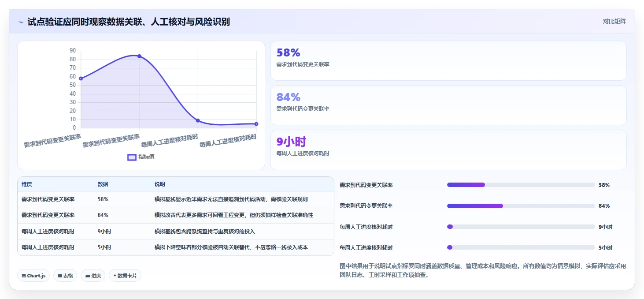
Task: Select the 9小时 KPI card value
Action: (x=291, y=142)
